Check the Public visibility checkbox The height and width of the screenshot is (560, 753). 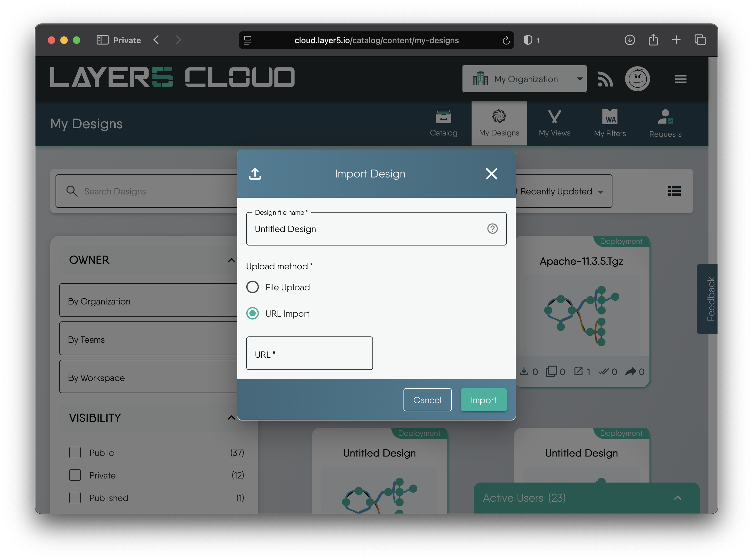pos(75,452)
